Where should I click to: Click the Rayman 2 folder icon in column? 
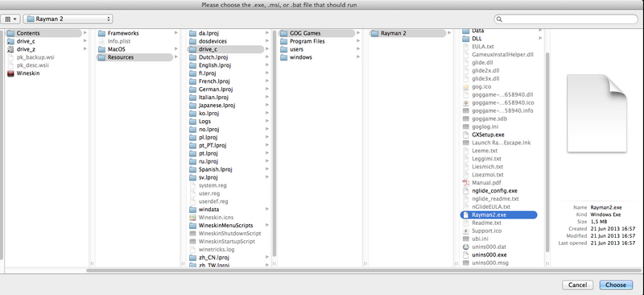[x=375, y=33]
